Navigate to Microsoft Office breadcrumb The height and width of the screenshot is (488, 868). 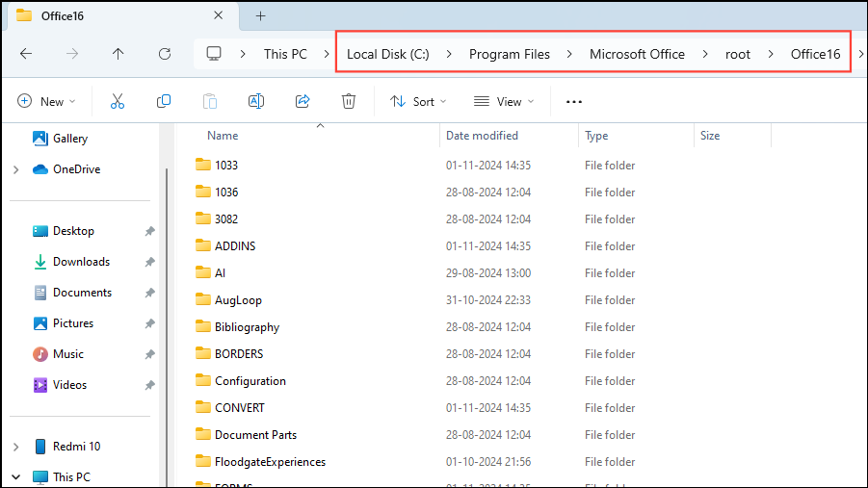click(637, 54)
